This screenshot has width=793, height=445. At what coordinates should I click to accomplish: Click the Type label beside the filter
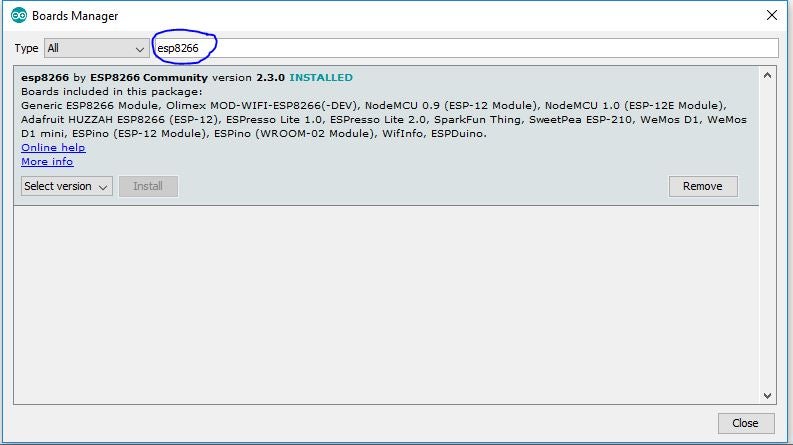coord(27,48)
